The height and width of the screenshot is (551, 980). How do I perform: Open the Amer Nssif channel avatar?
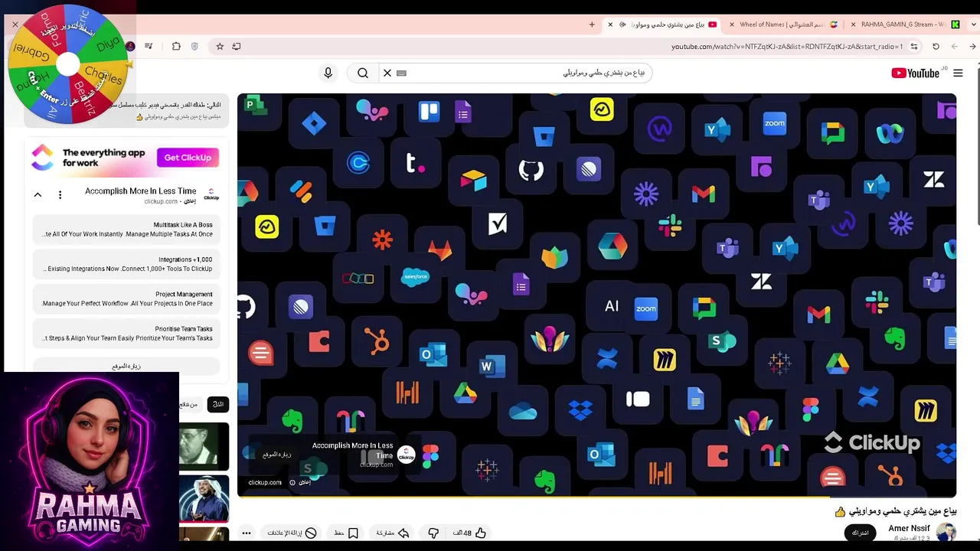tap(946, 533)
